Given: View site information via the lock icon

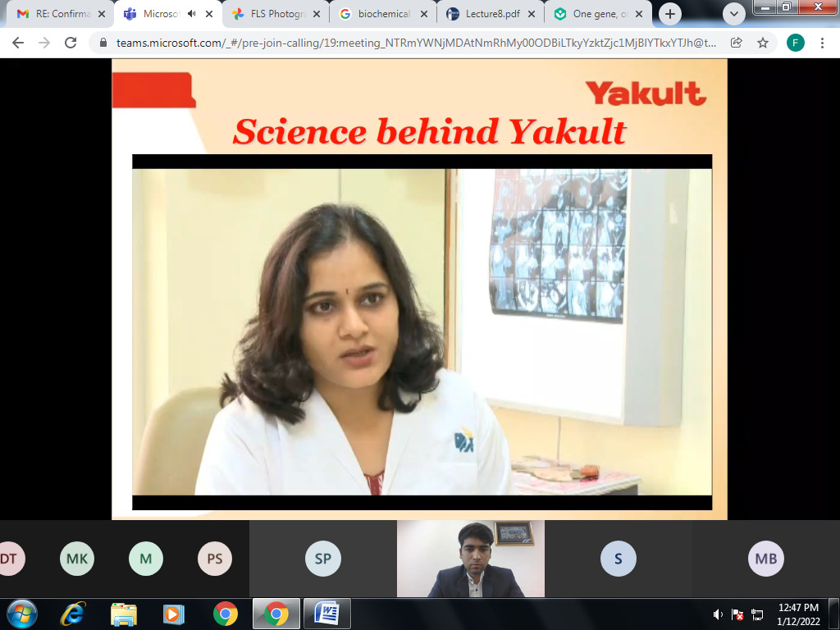Looking at the screenshot, I should (103, 43).
